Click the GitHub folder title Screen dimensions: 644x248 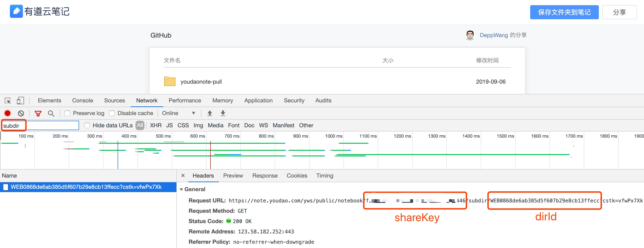161,35
